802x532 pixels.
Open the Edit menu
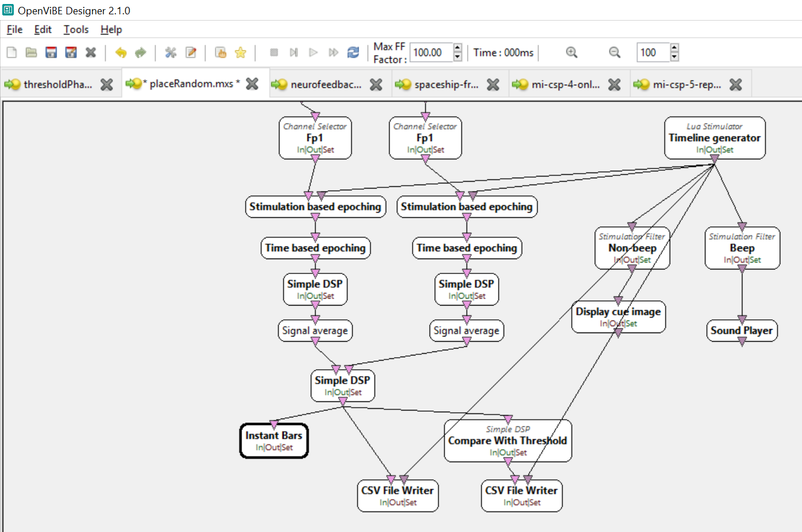click(43, 29)
